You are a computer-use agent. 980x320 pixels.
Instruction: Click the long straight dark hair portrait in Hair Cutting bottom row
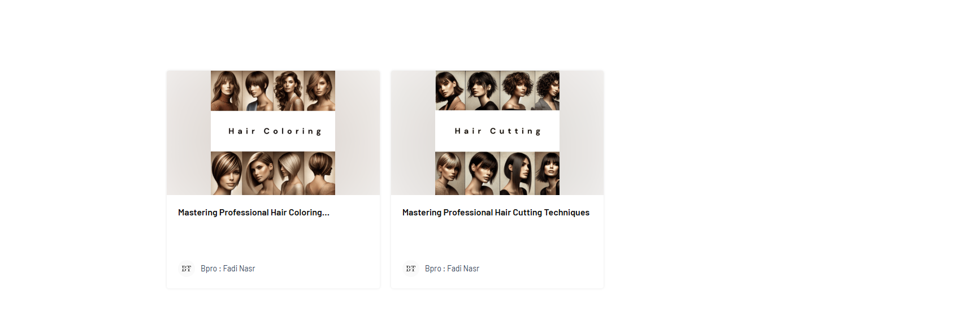517,173
